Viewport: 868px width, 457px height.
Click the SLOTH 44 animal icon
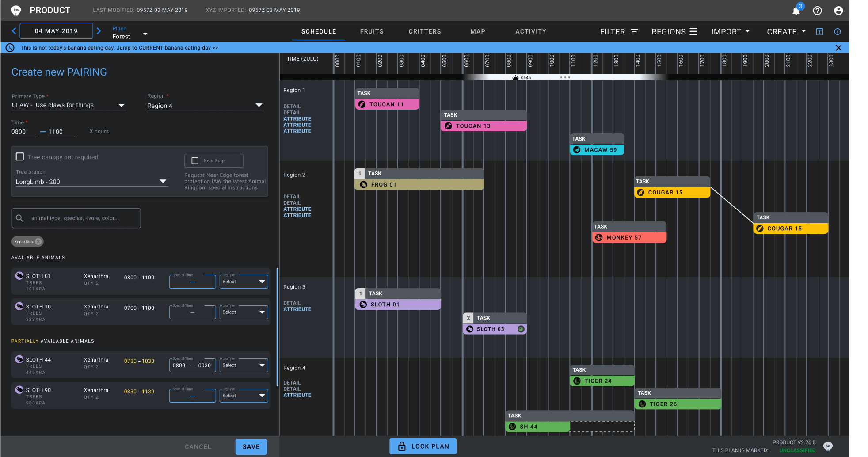pyautogui.click(x=19, y=359)
